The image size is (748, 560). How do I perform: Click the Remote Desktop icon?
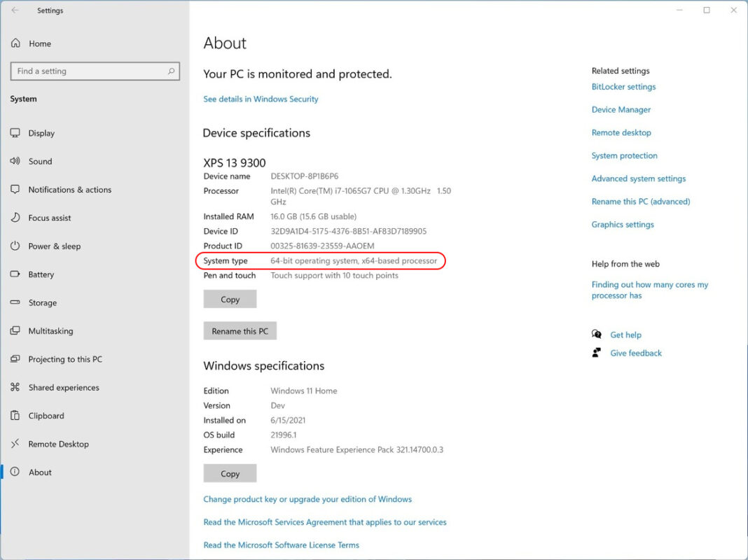click(15, 444)
